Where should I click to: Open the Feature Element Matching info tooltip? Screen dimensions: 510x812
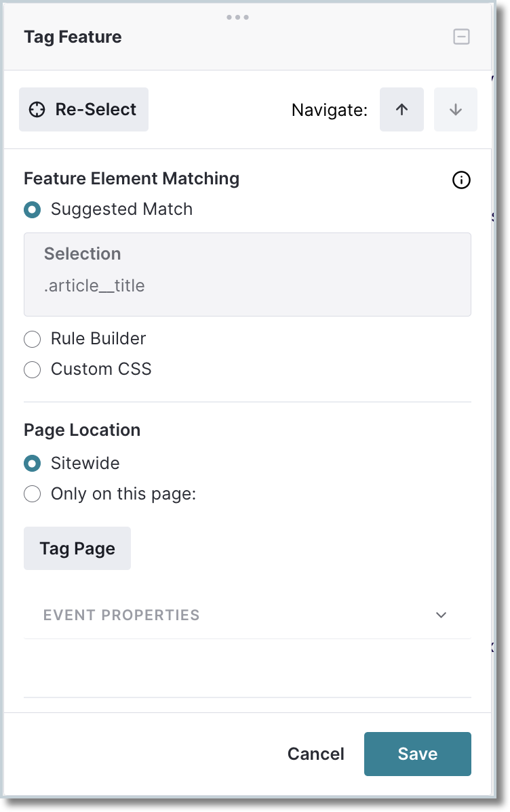pos(461,180)
